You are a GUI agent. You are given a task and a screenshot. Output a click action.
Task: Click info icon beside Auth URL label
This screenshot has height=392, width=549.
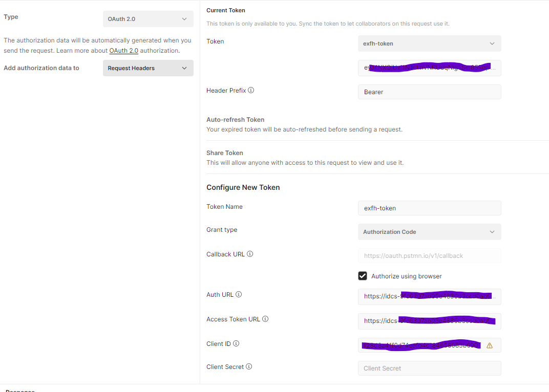(239, 295)
